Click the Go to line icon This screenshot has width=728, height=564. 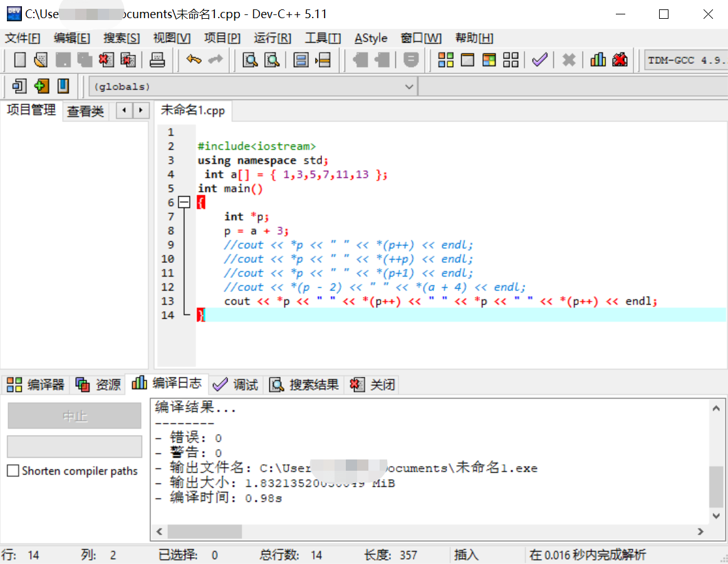[x=323, y=60]
